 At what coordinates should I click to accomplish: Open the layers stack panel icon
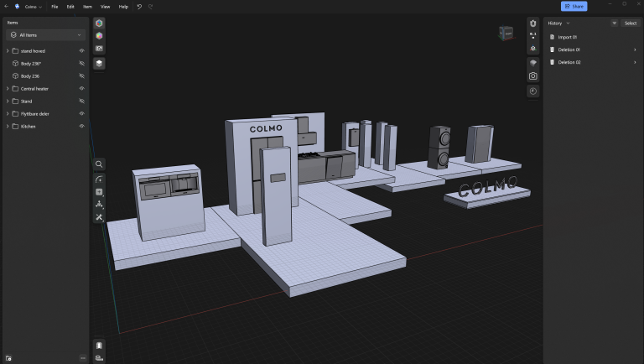coord(99,63)
